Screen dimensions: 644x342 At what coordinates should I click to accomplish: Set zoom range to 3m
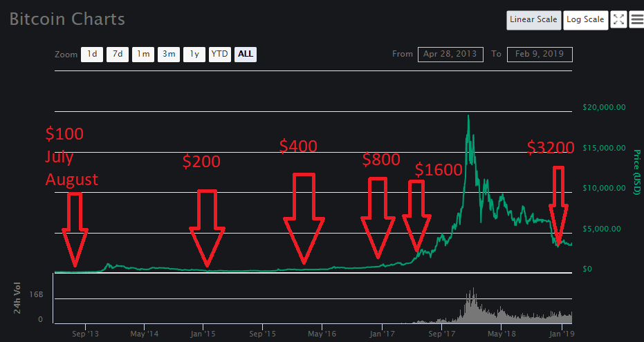coord(168,54)
